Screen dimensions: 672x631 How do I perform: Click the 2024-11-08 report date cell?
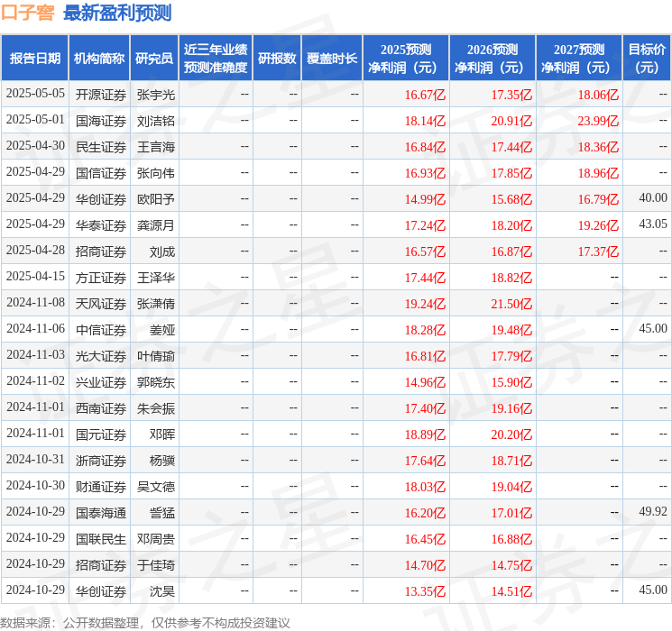(x=35, y=304)
